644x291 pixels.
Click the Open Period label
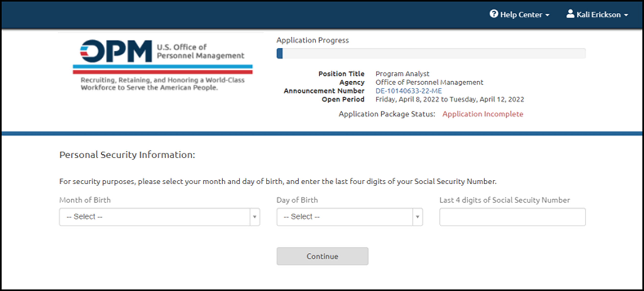[x=343, y=99]
